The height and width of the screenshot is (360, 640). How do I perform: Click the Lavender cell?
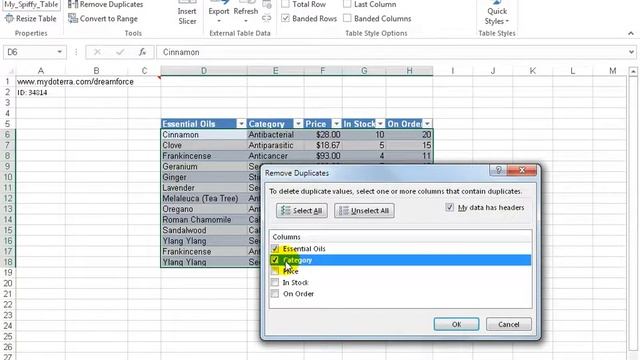(x=204, y=188)
